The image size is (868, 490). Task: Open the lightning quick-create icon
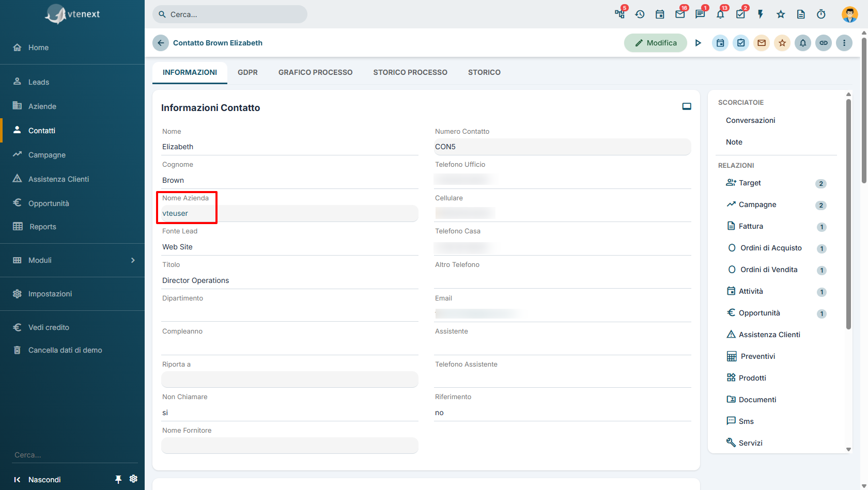point(761,14)
